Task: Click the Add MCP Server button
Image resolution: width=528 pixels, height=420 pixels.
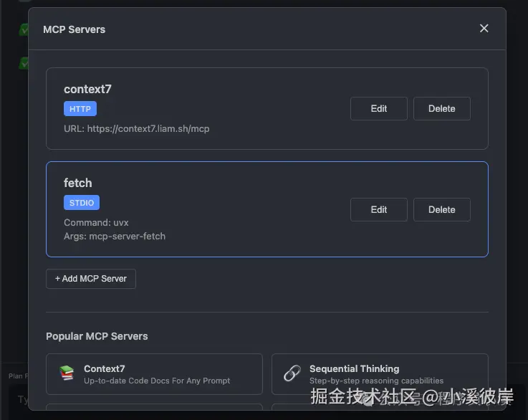Action: (x=91, y=279)
